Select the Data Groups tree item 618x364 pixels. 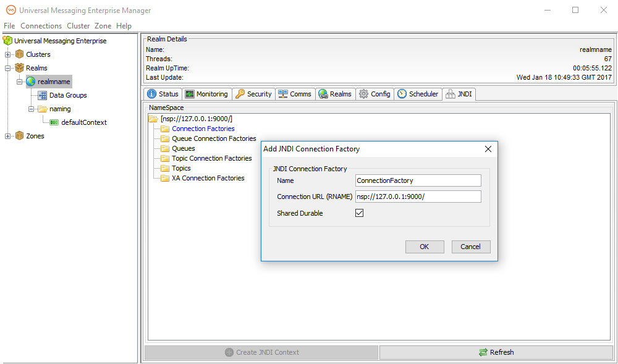click(x=68, y=95)
